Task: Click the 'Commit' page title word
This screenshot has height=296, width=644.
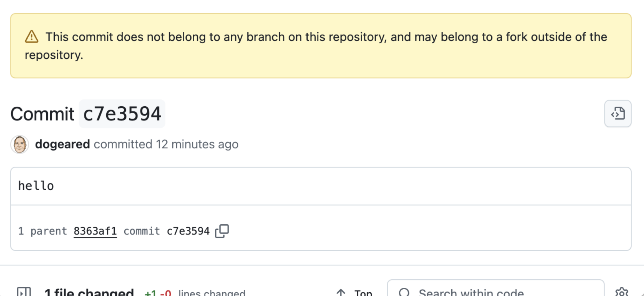Action: 42,114
